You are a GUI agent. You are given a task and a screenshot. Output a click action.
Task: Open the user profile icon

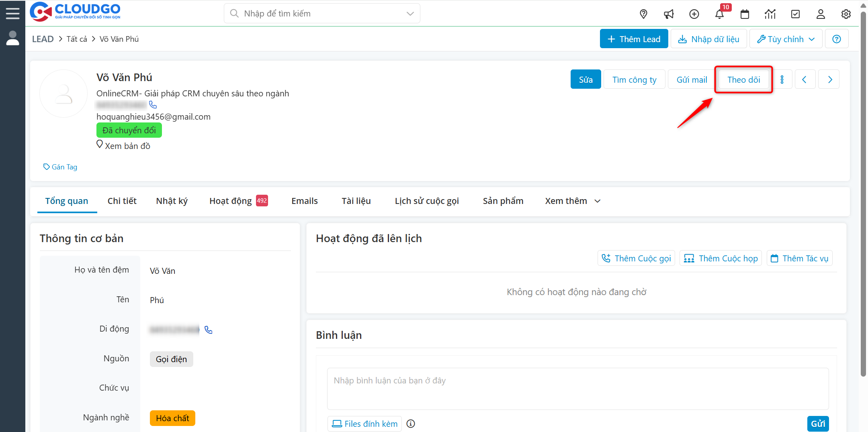pyautogui.click(x=821, y=14)
